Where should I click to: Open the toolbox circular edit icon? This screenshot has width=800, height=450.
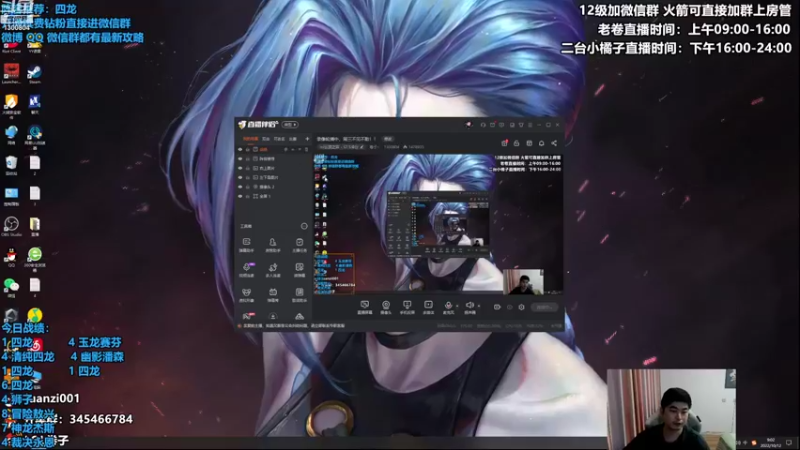coord(304,226)
